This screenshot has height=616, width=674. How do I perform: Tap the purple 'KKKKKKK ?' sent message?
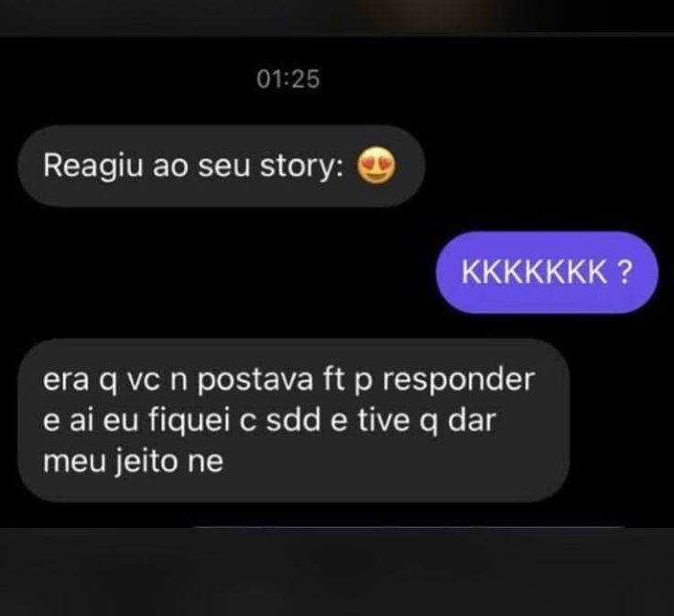(x=547, y=272)
